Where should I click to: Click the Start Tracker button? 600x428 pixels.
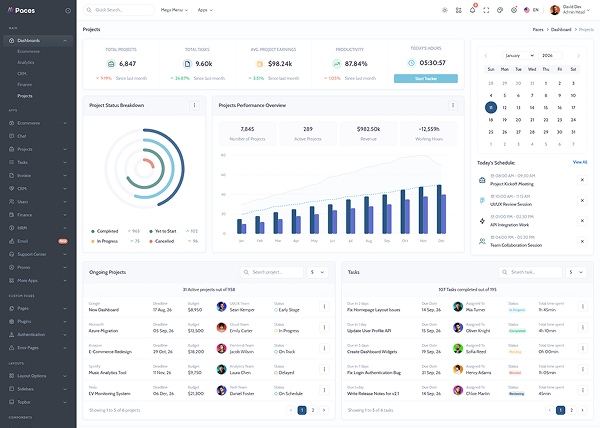coord(426,78)
